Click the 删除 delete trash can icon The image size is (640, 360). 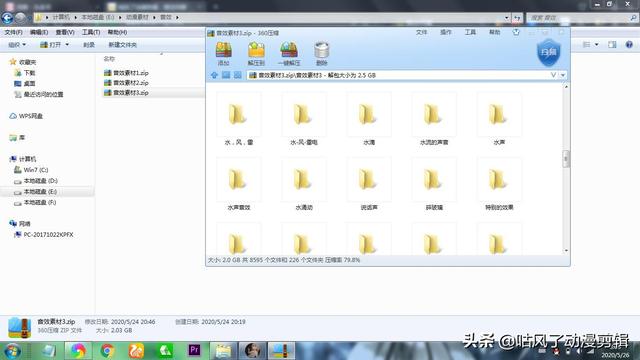click(x=322, y=53)
